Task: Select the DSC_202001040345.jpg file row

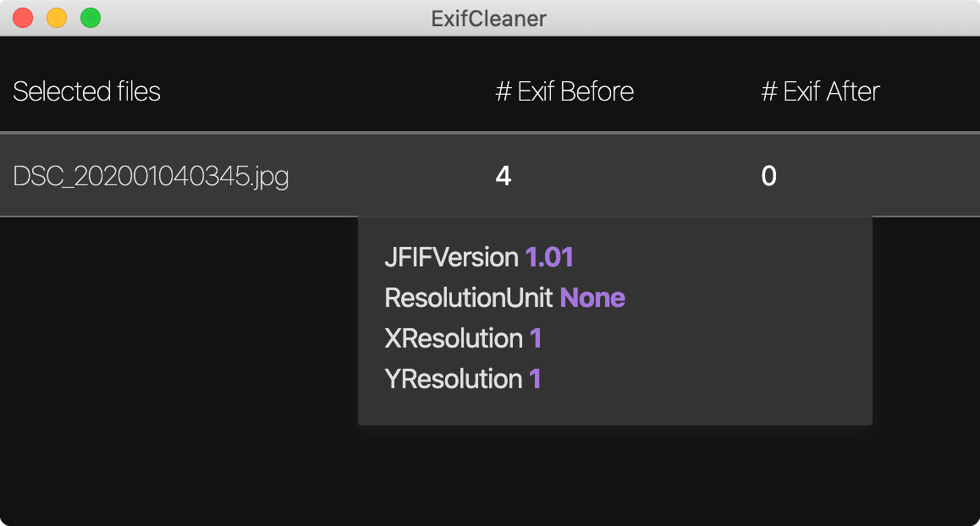Action: [490, 176]
